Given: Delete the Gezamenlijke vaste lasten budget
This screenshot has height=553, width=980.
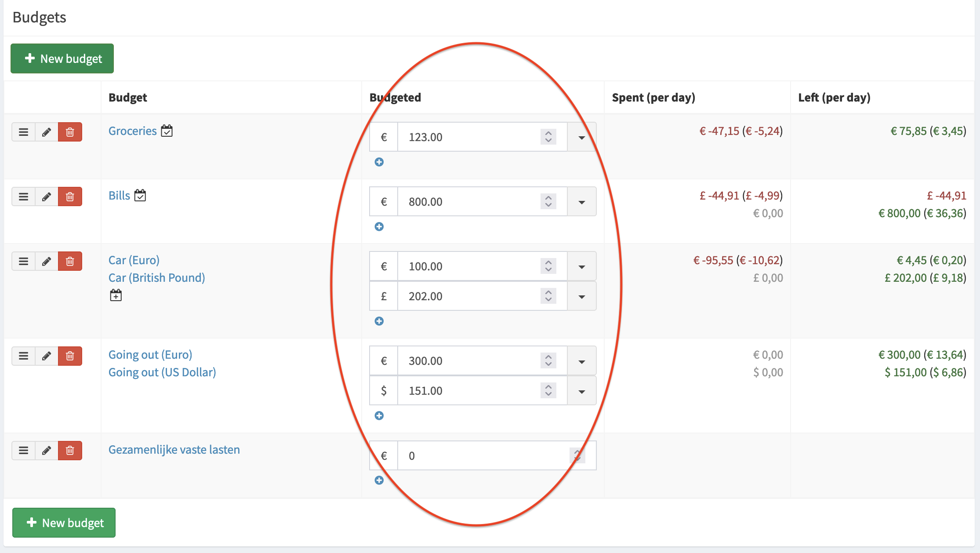Looking at the screenshot, I should coord(70,451).
